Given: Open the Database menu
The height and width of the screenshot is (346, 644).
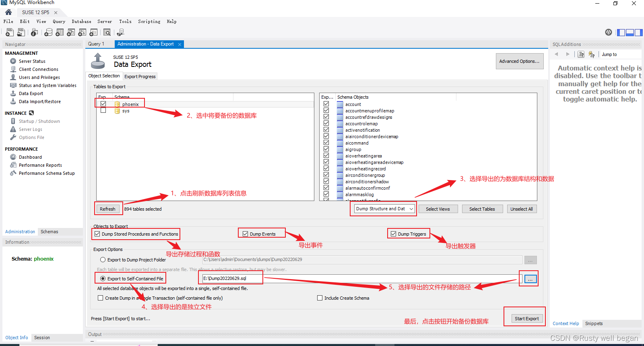Looking at the screenshot, I should 81,22.
